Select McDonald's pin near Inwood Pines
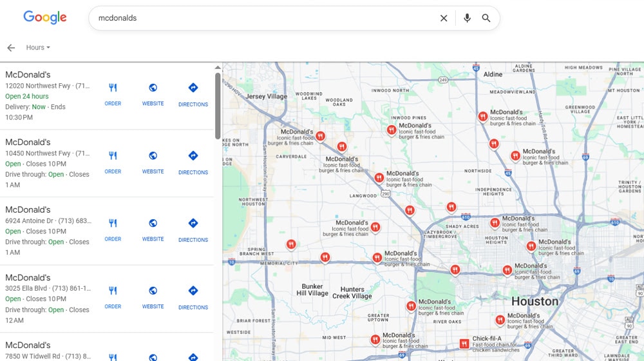644x361 pixels. 392,130
